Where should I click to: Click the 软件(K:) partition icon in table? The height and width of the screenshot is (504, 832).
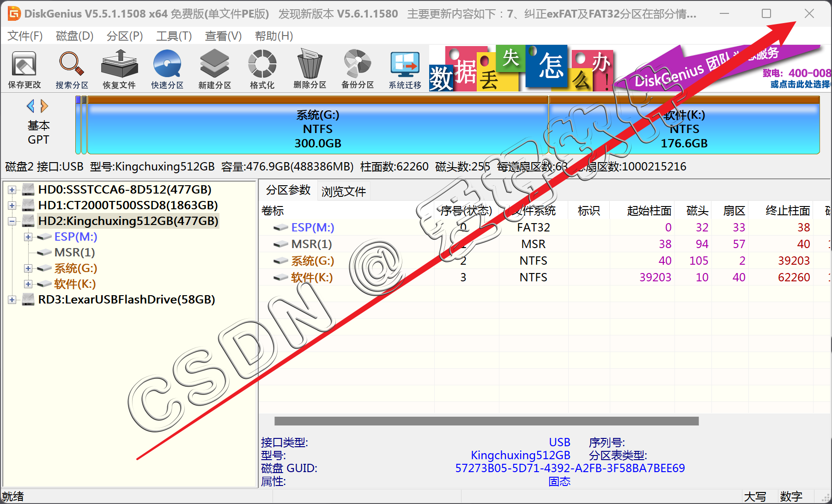[280, 277]
